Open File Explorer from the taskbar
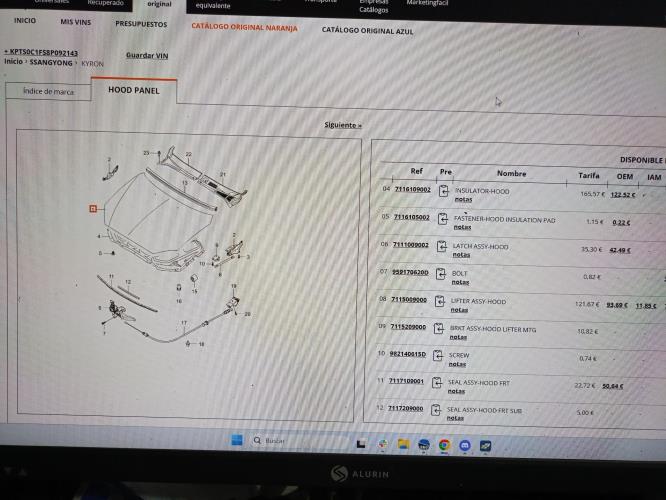Image resolution: width=666 pixels, height=500 pixels. pos(403,444)
